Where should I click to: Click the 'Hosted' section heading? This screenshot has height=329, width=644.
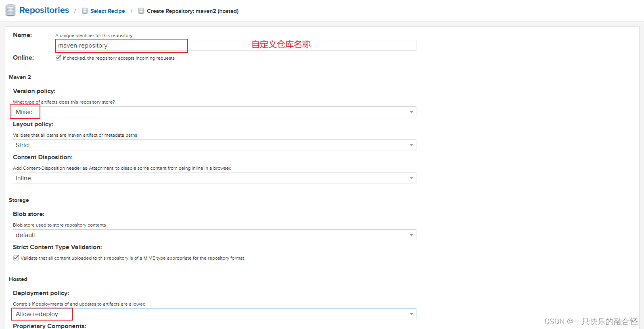coord(18,279)
